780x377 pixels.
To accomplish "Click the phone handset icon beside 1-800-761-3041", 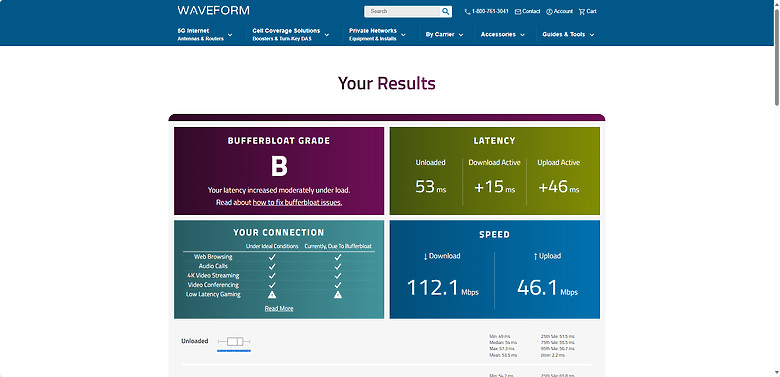I will [x=467, y=11].
